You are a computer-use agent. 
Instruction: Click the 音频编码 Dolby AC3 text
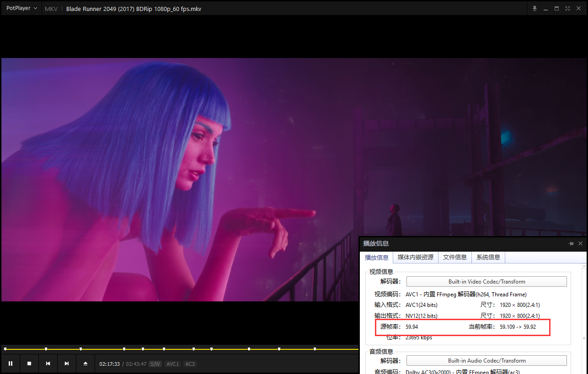coord(462,372)
